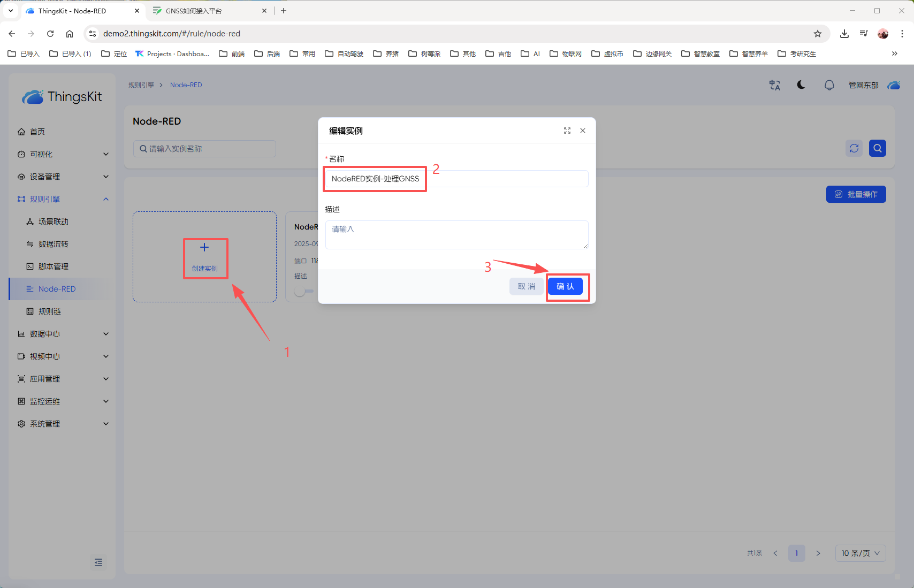Click the translate language icon
Screen dimensions: 914x588
point(774,85)
